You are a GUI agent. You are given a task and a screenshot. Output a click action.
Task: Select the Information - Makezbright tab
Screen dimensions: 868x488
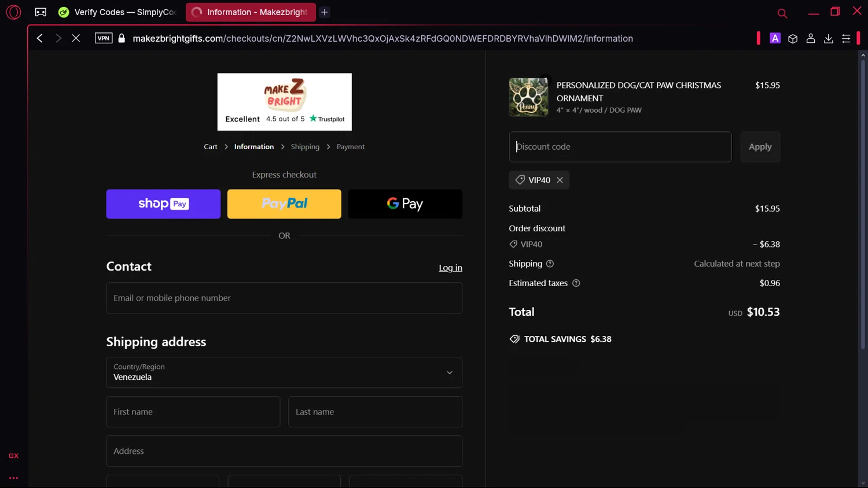coord(251,12)
